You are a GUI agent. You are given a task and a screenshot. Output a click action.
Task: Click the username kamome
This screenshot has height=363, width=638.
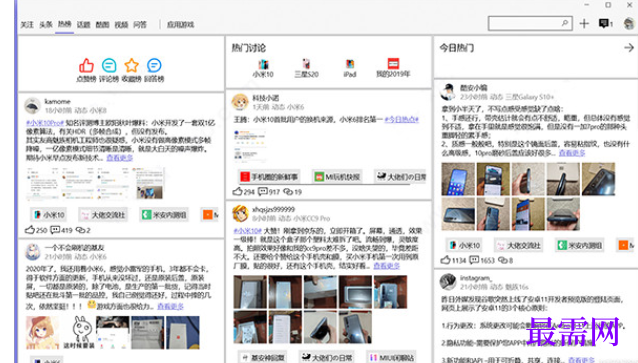coord(57,101)
